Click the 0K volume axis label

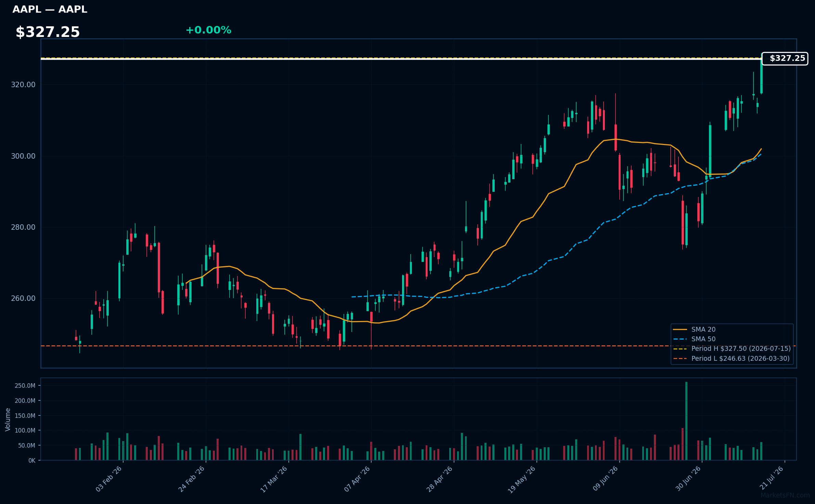tap(32, 461)
